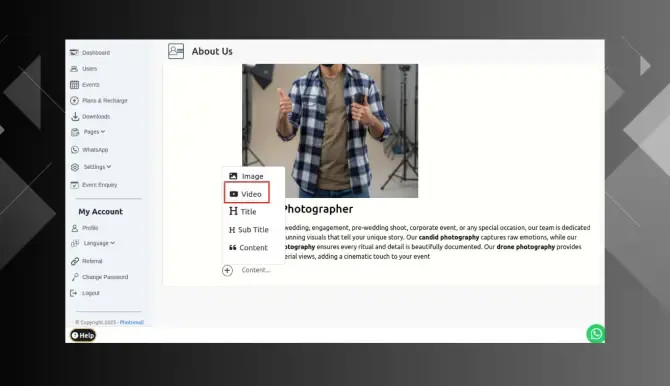Click the Change Password key icon
This screenshot has width=670, height=386.
(x=75, y=277)
